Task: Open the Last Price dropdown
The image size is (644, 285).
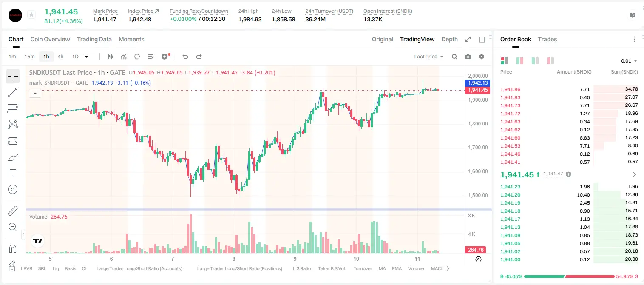Action: 428,57
